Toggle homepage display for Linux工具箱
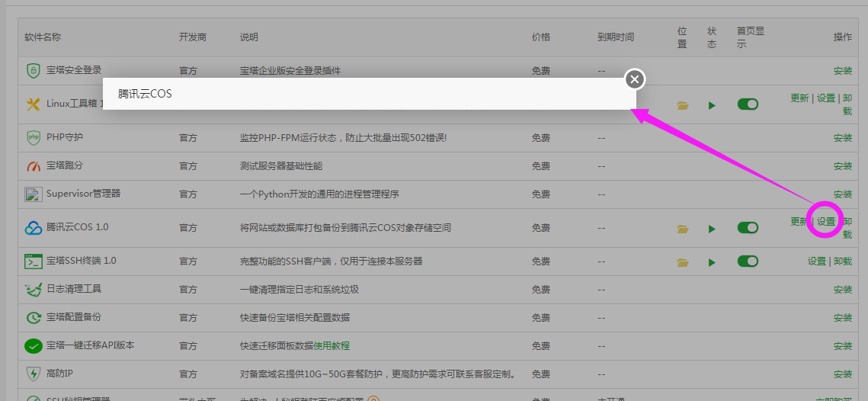Image resolution: width=868 pixels, height=401 pixels. (748, 104)
